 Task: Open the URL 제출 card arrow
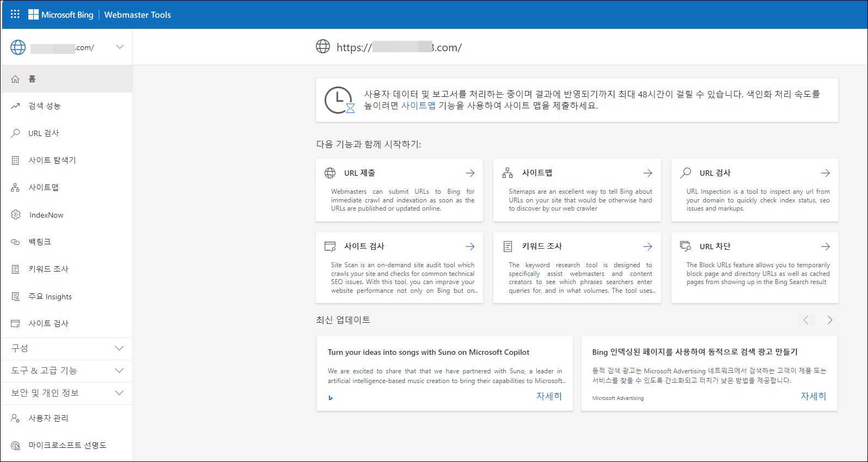[470, 173]
